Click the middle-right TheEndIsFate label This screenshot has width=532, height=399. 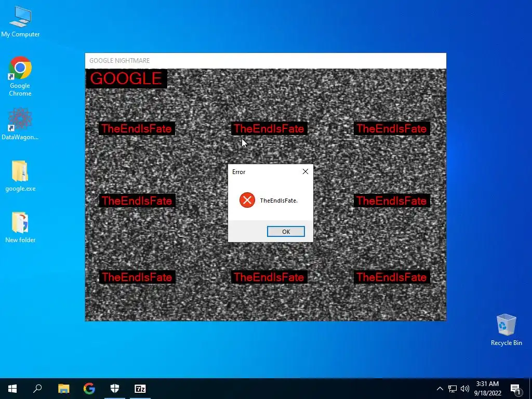[392, 201]
